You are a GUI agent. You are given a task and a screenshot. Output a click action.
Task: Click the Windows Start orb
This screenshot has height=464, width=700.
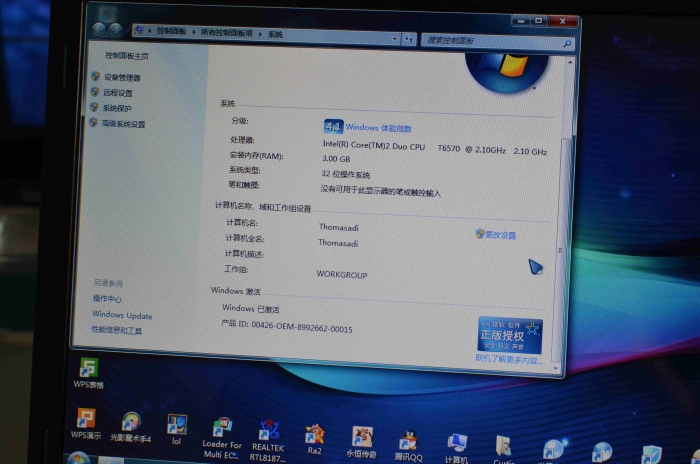[79, 459]
